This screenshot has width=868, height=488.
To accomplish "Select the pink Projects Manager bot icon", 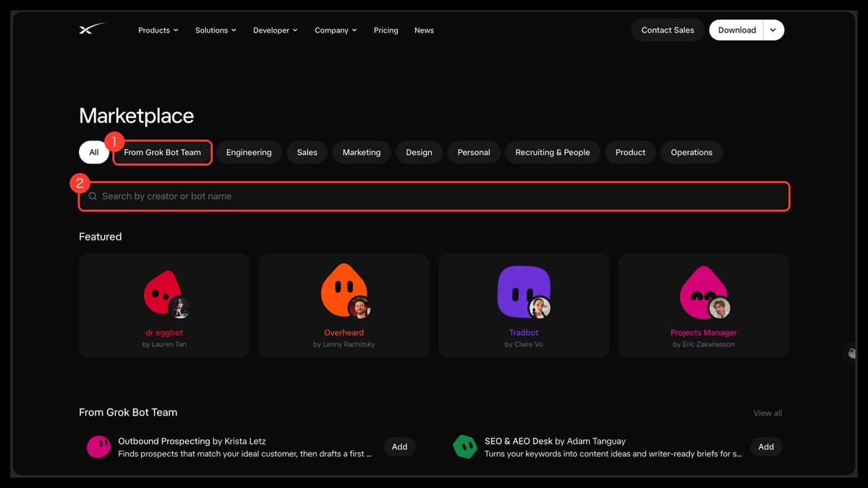I will tap(702, 291).
